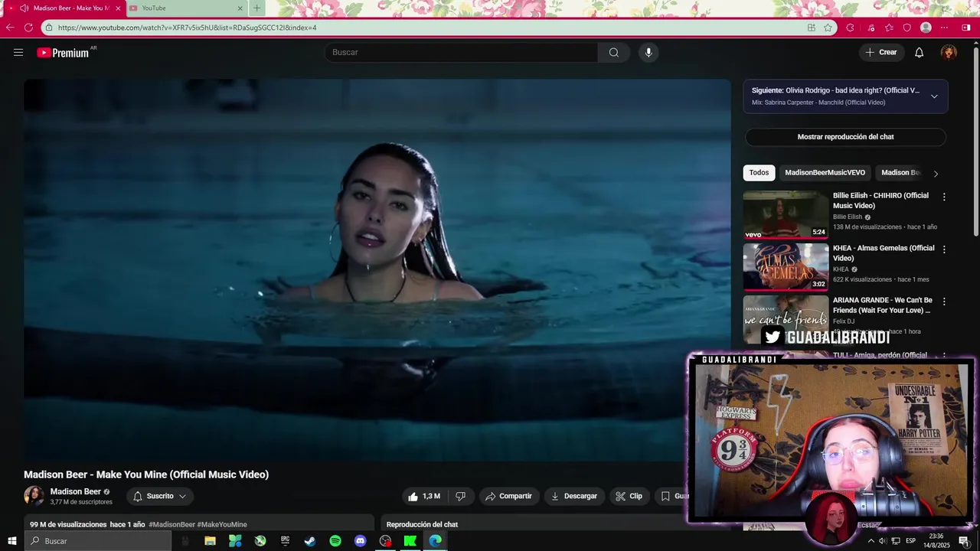
Task: Open Madison Beer channel avatar
Action: 34,496
